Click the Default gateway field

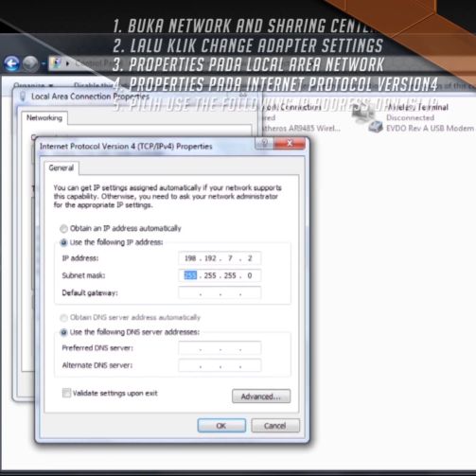coord(220,292)
